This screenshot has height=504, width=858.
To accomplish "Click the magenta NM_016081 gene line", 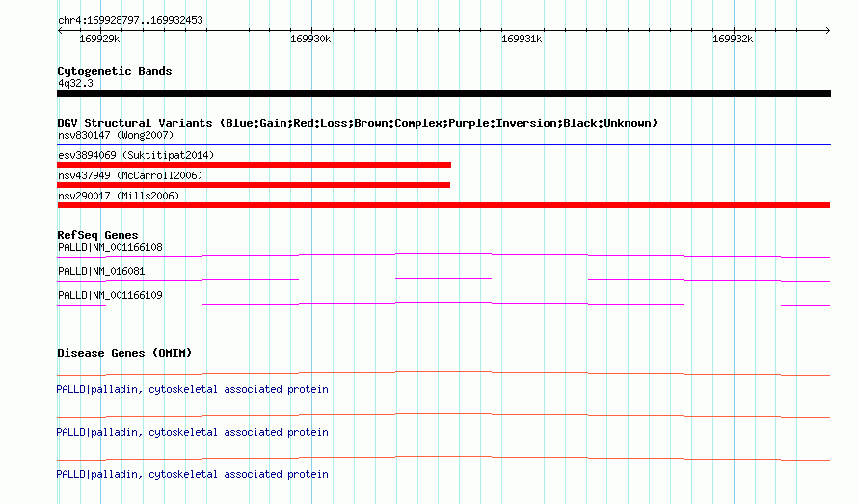I will [x=443, y=279].
